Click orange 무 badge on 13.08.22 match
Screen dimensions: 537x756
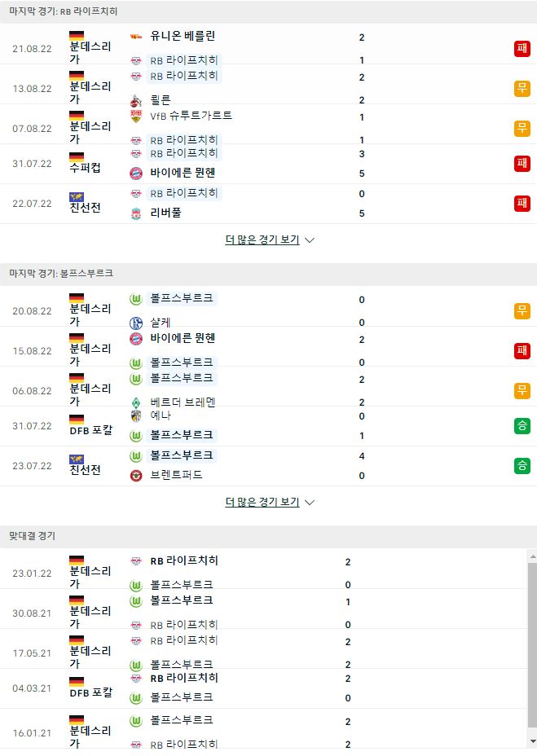[522, 89]
